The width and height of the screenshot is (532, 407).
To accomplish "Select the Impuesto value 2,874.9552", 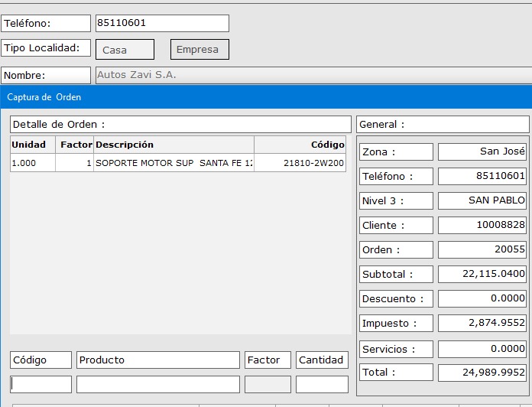I will point(482,323).
